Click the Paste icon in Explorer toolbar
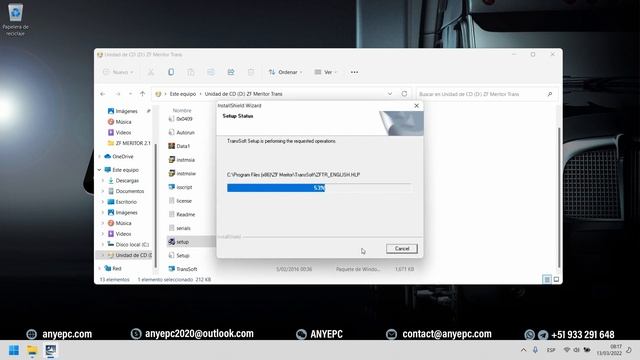640x360 pixels. (191, 72)
